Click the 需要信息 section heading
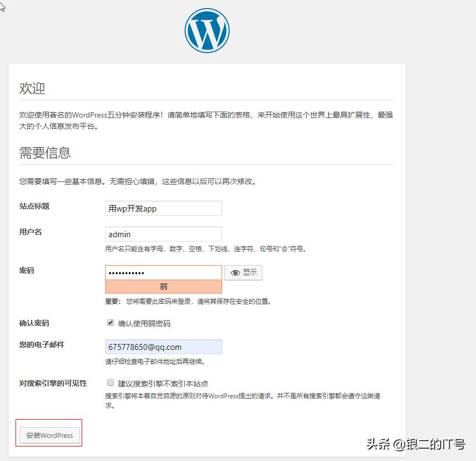476x461 pixels. [44, 152]
